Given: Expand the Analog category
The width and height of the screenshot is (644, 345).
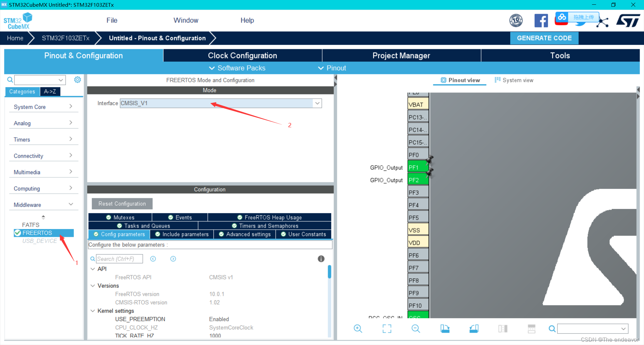Looking at the screenshot, I should [43, 123].
